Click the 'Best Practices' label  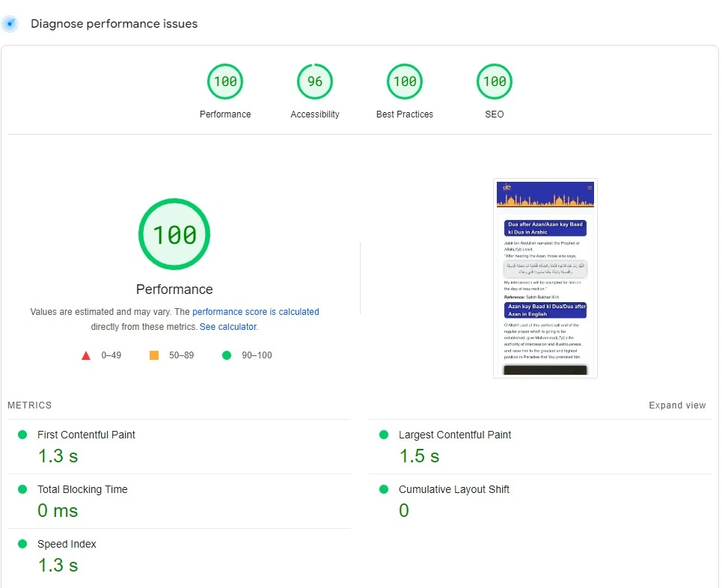(405, 114)
